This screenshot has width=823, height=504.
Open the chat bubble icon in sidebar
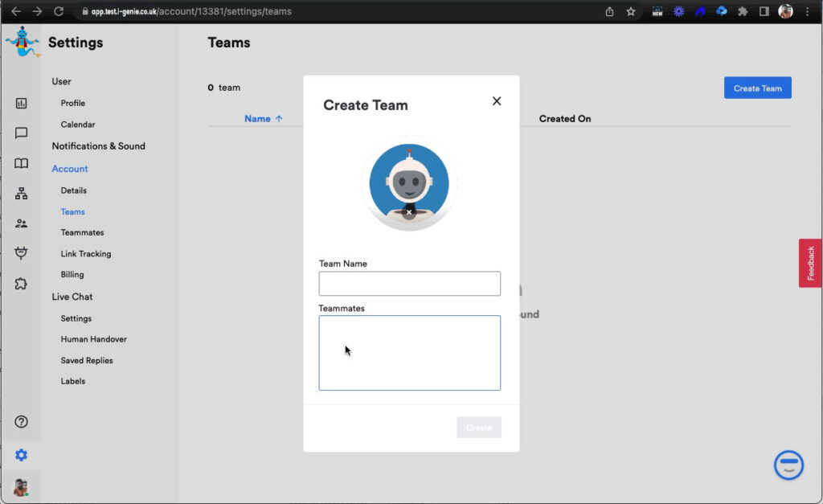pyautogui.click(x=21, y=133)
